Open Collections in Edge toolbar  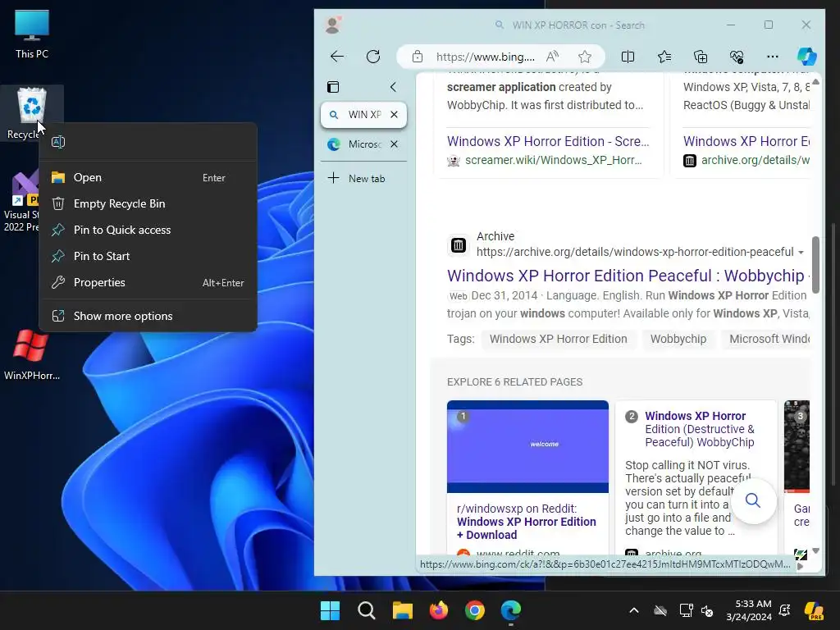tap(701, 57)
